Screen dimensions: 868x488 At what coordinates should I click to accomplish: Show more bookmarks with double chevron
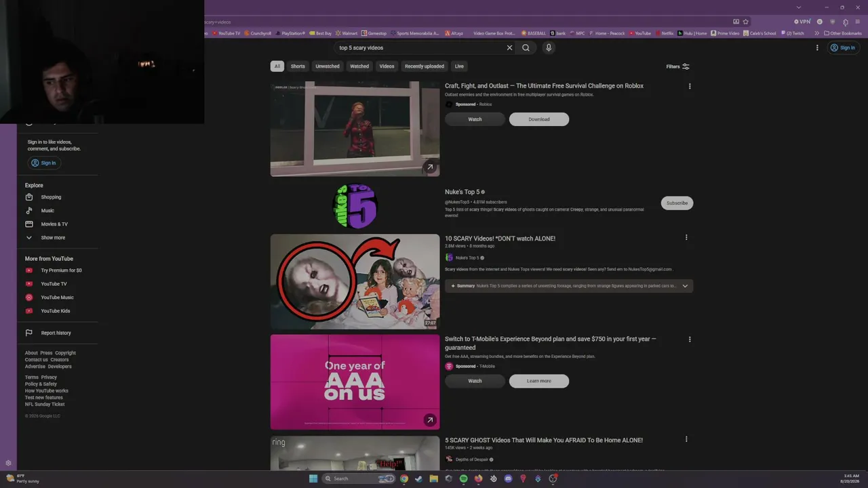pyautogui.click(x=816, y=33)
